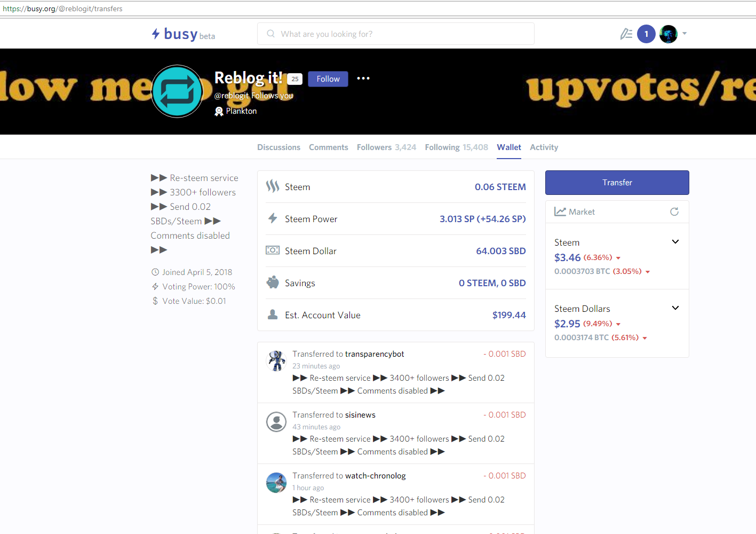Switch to the Activity tab
The image size is (756, 534).
(x=544, y=147)
